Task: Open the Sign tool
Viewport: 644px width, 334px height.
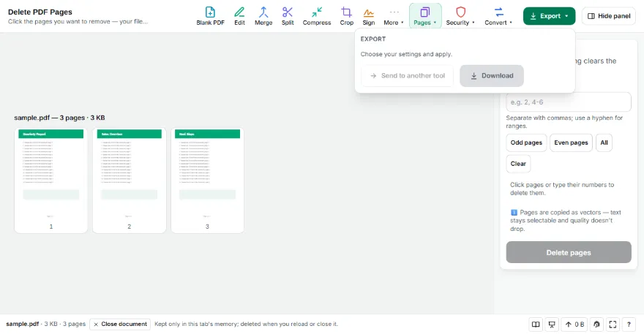Action: coord(368,16)
